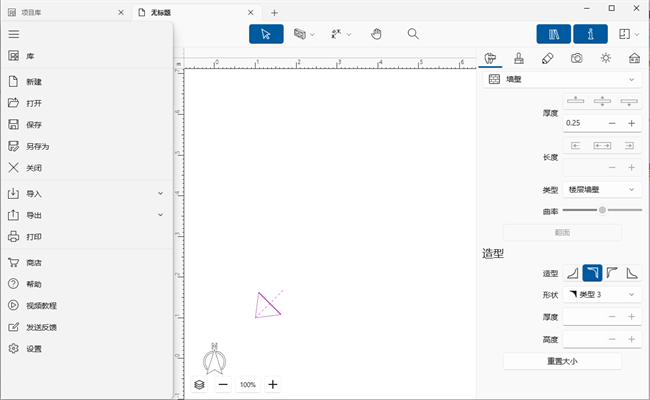Align wall thickness to center icon

click(602, 101)
